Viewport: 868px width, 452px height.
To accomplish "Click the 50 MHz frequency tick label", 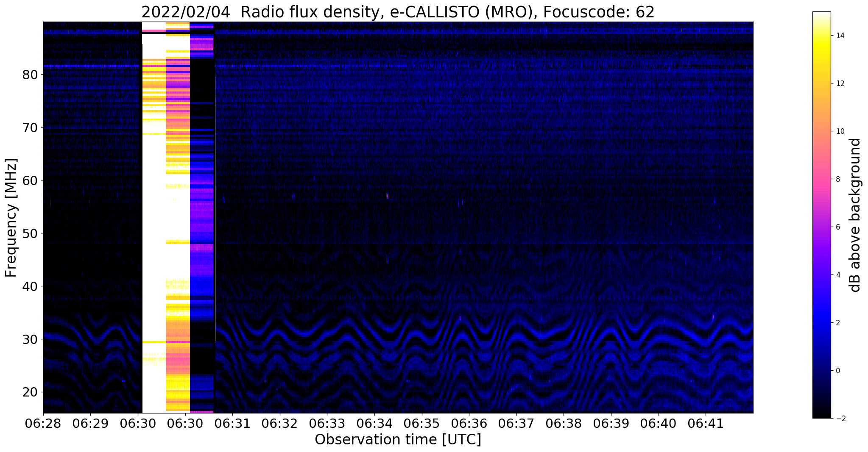I will (x=30, y=233).
